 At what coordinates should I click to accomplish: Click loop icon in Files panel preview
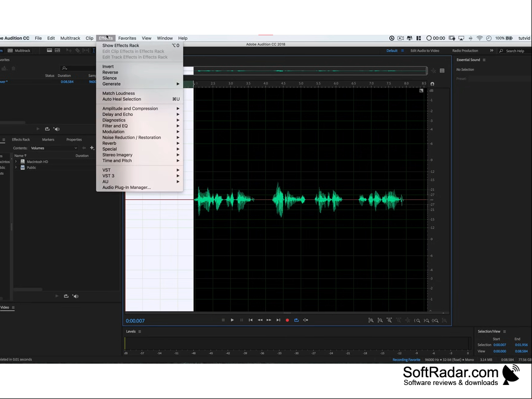(47, 129)
